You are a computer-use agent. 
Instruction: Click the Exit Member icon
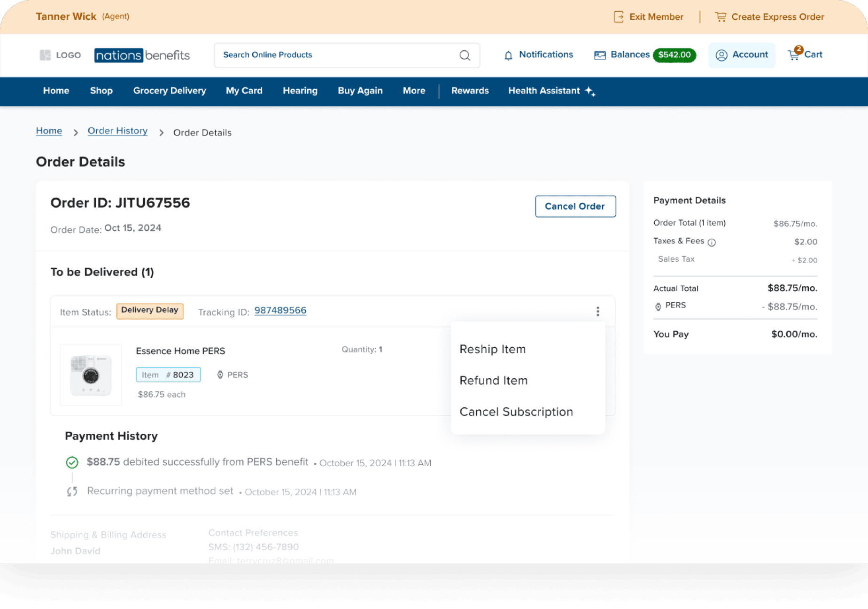tap(618, 16)
